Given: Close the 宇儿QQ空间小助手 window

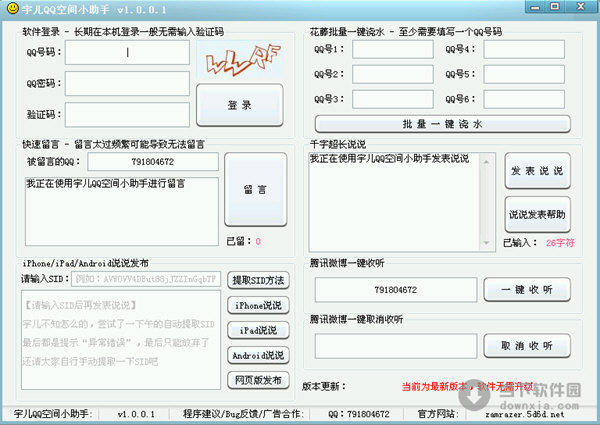Looking at the screenshot, I should click(x=581, y=7).
